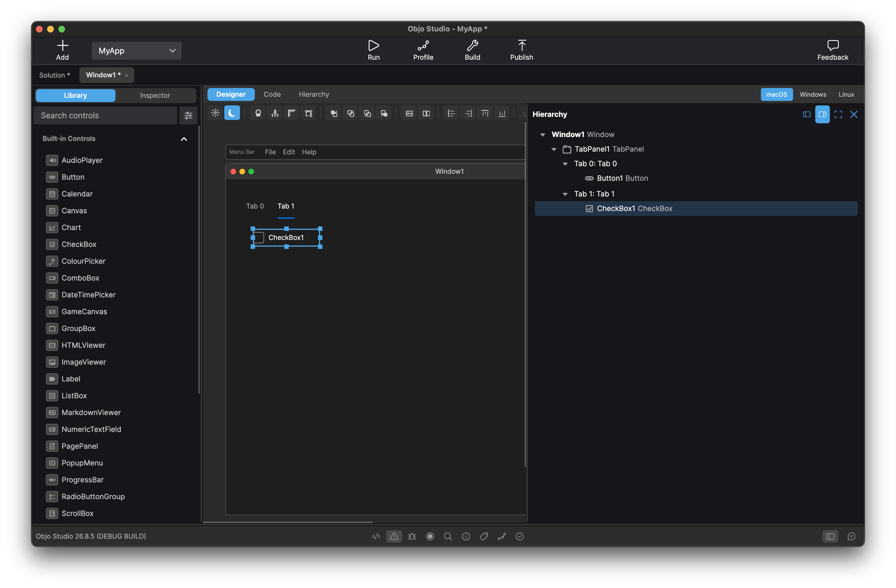Open the File menu in Menu Bar
This screenshot has height=588, width=896.
(x=270, y=152)
